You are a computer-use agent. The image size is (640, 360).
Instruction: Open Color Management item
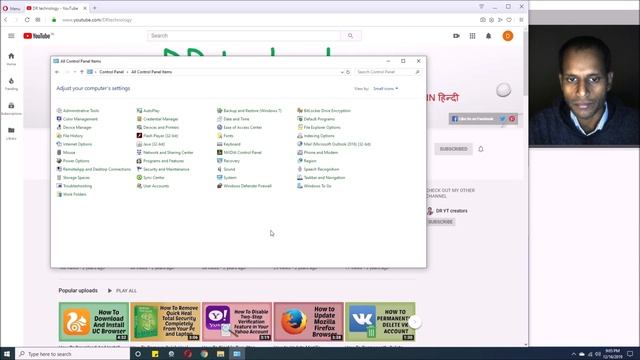(77, 119)
